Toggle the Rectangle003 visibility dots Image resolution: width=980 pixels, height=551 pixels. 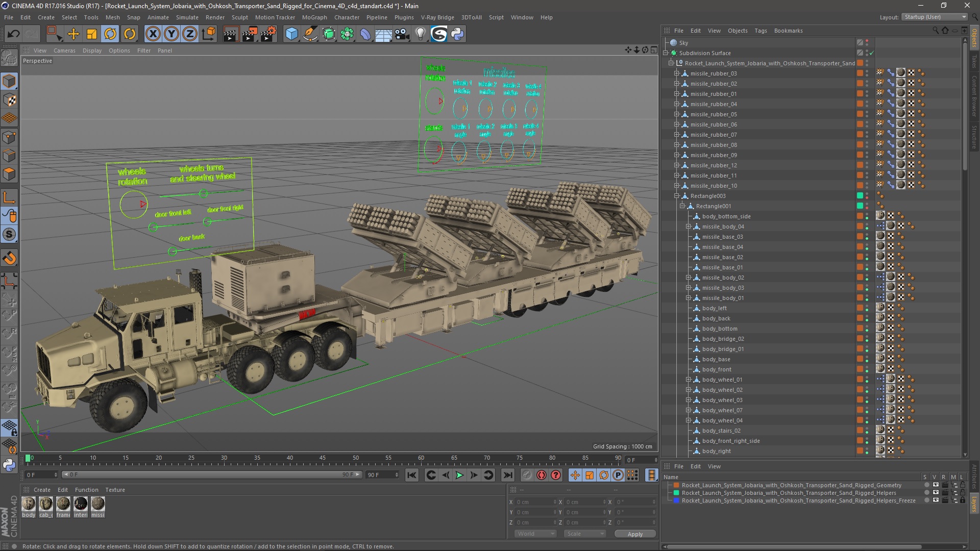tap(867, 196)
